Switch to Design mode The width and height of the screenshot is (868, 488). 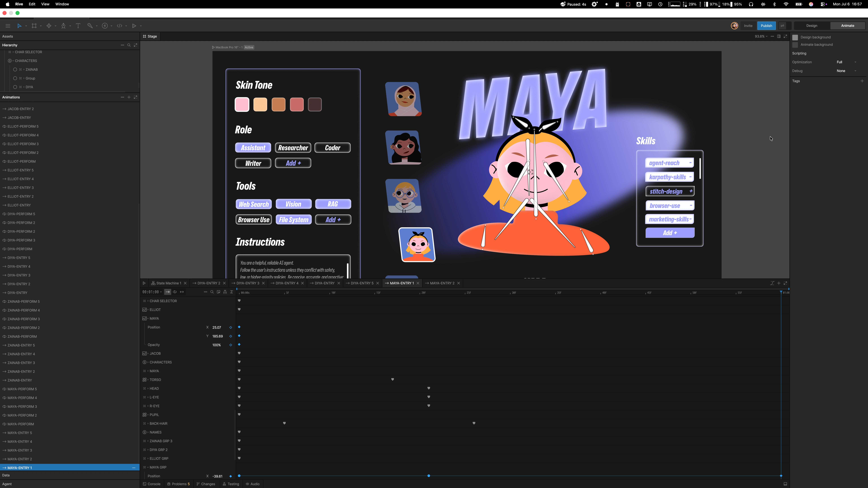point(812,26)
